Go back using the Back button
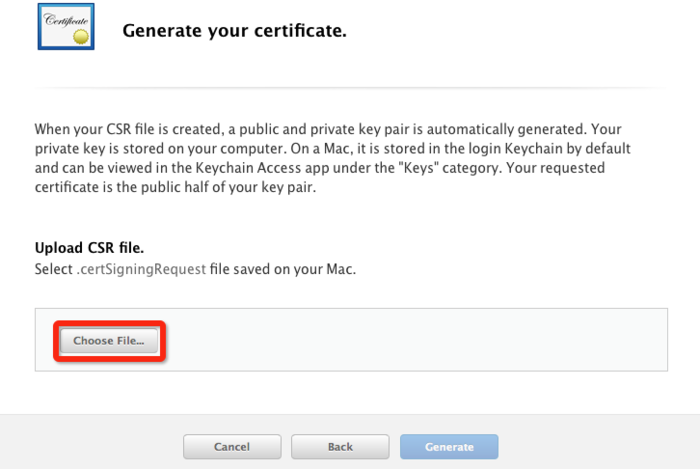The height and width of the screenshot is (469, 700). click(x=340, y=446)
